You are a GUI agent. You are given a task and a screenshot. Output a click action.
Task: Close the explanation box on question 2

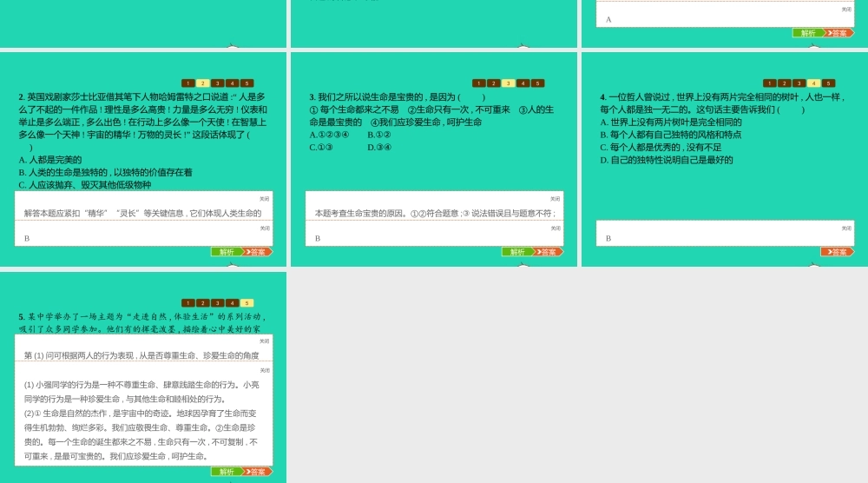tap(265, 199)
